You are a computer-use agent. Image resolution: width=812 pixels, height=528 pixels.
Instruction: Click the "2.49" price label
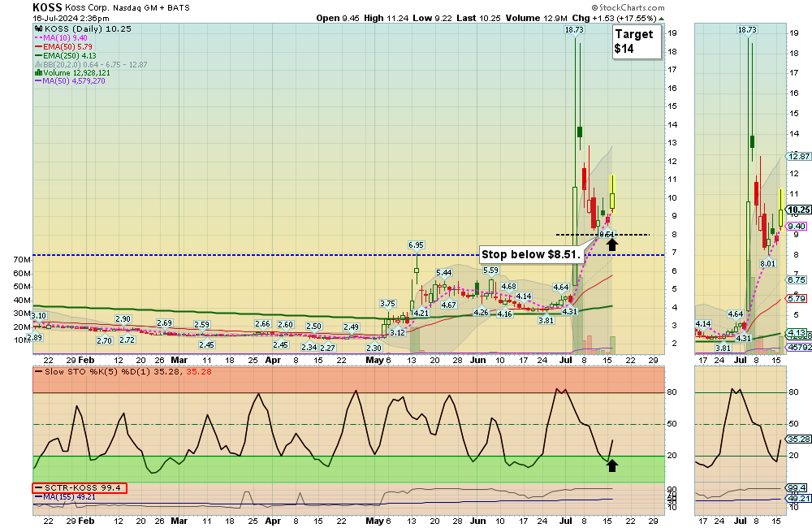tap(351, 327)
